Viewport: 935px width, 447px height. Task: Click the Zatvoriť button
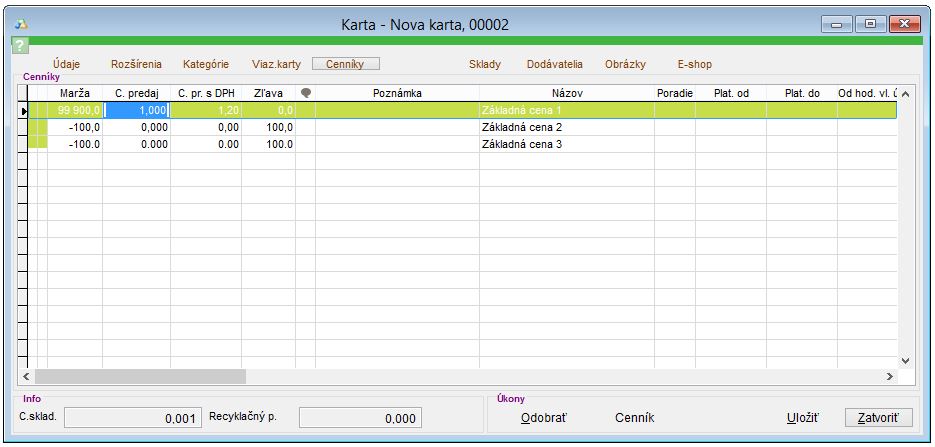pos(872,418)
